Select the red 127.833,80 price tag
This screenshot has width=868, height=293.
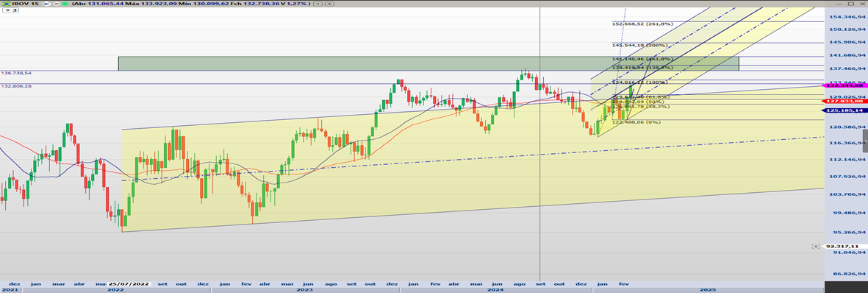pyautogui.click(x=846, y=101)
